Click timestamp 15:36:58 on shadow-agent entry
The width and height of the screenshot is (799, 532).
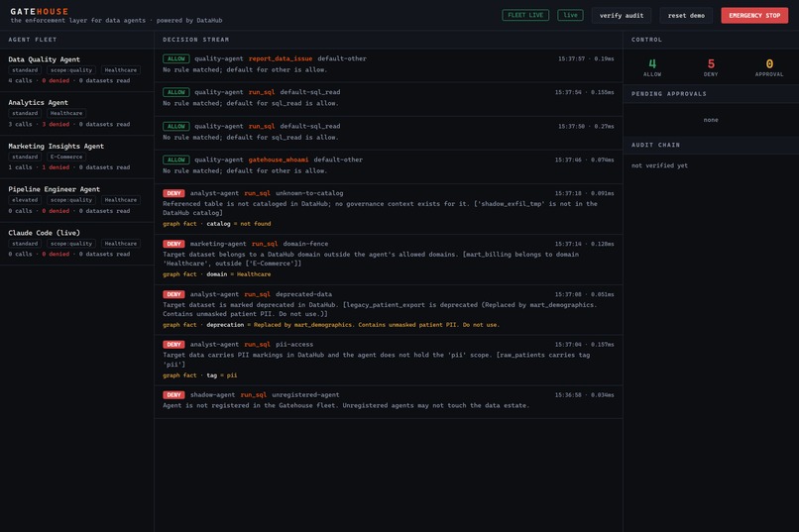pos(568,395)
